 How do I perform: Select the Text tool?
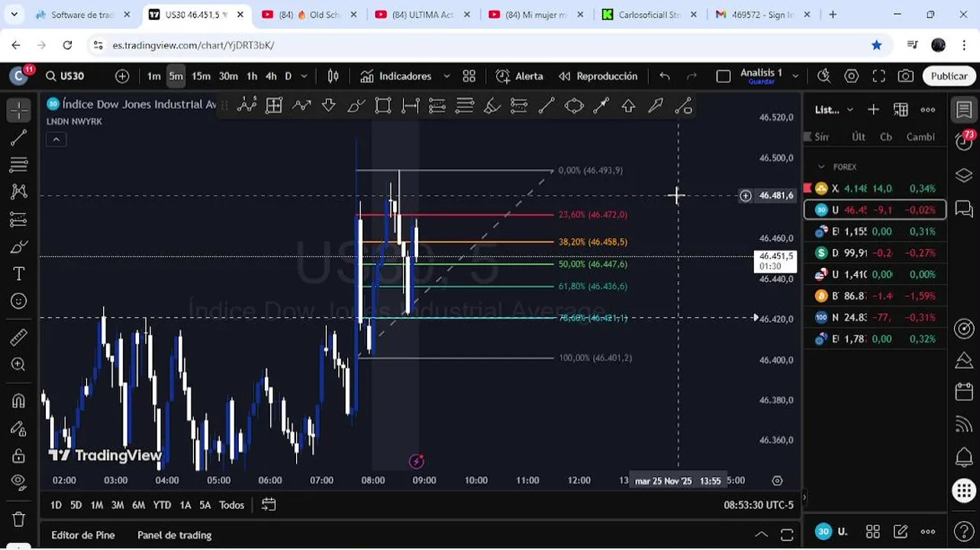point(19,273)
